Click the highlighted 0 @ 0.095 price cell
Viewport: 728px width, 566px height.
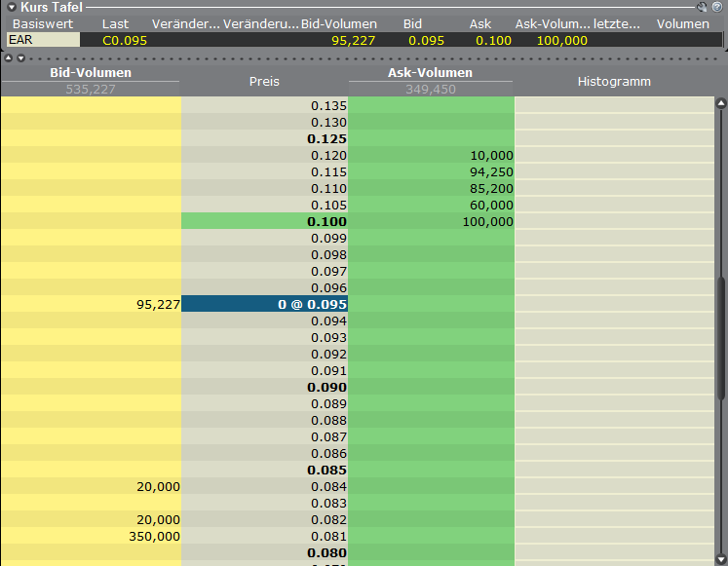264,305
